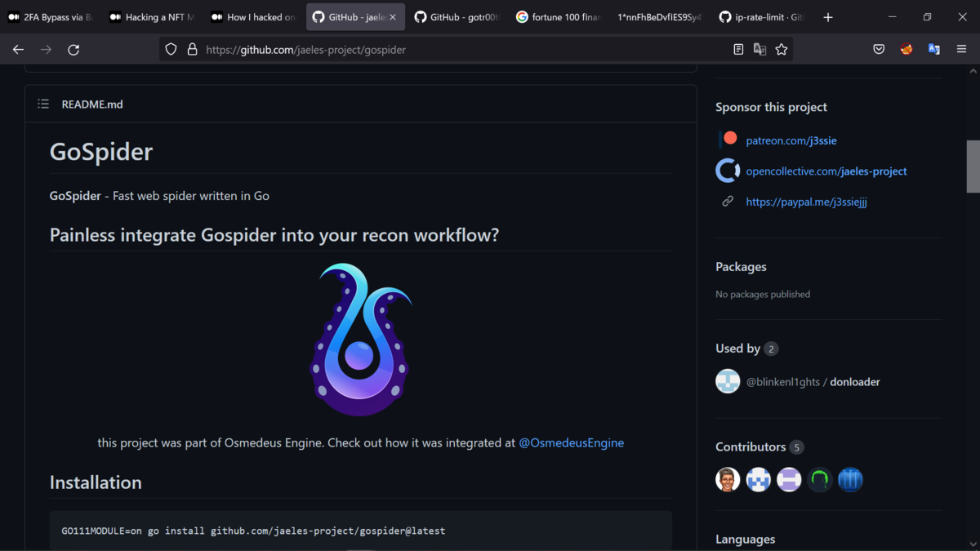Open first contributor avatar with face photo
The width and height of the screenshot is (980, 551).
point(728,480)
